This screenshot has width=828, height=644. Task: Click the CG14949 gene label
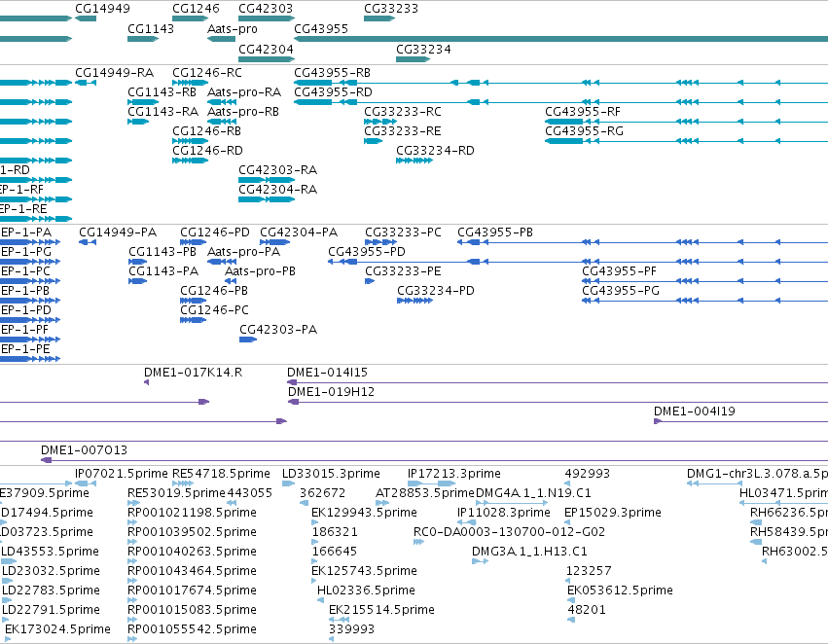pos(102,9)
